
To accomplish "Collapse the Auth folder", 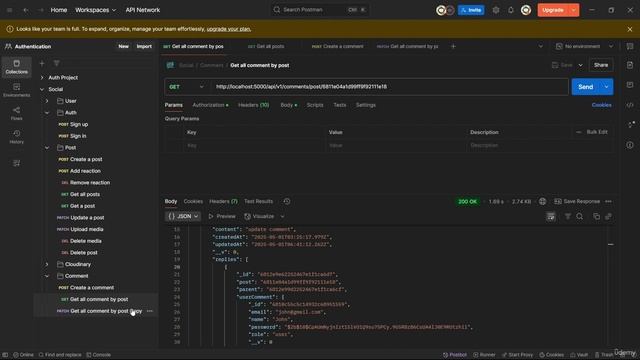I will click(47, 113).
